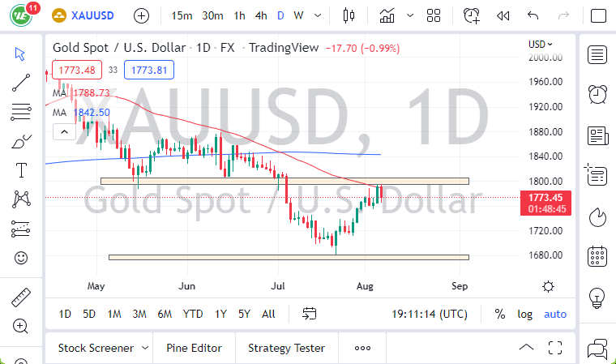The image size is (616, 364).
Task: Click the Replay rewind icon
Action: pos(503,15)
